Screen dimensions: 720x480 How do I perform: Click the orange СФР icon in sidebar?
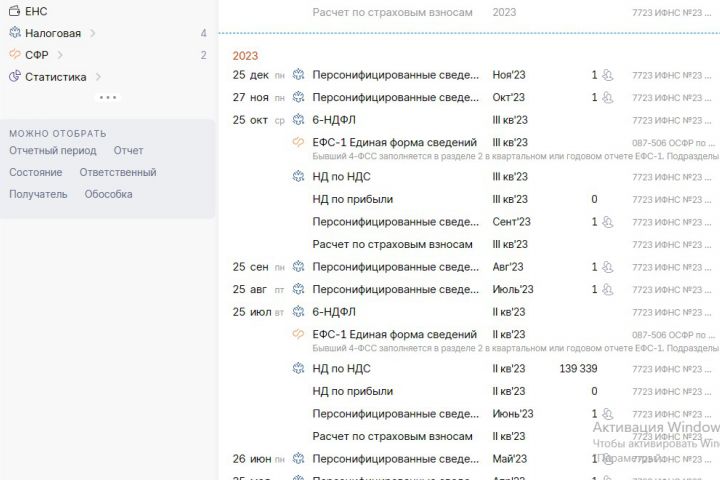pos(14,55)
